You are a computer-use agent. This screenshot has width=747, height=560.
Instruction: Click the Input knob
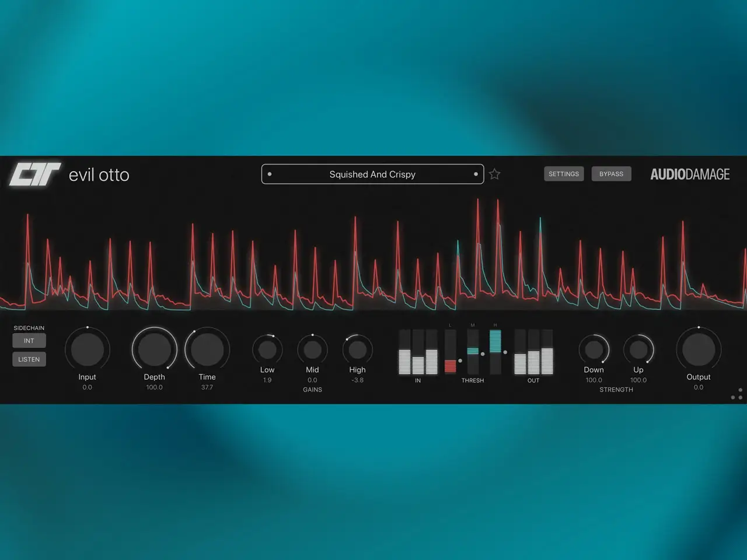pos(88,349)
